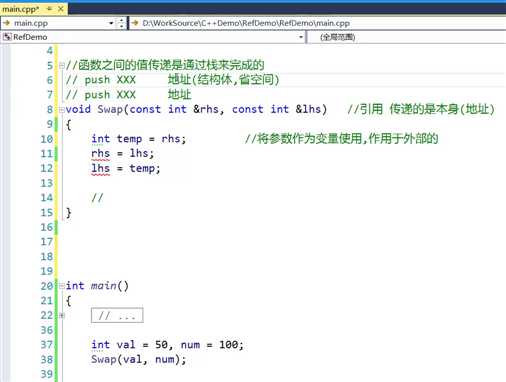506x382 pixels.
Task: Pin the main.cpp tab
Action: (x=49, y=9)
